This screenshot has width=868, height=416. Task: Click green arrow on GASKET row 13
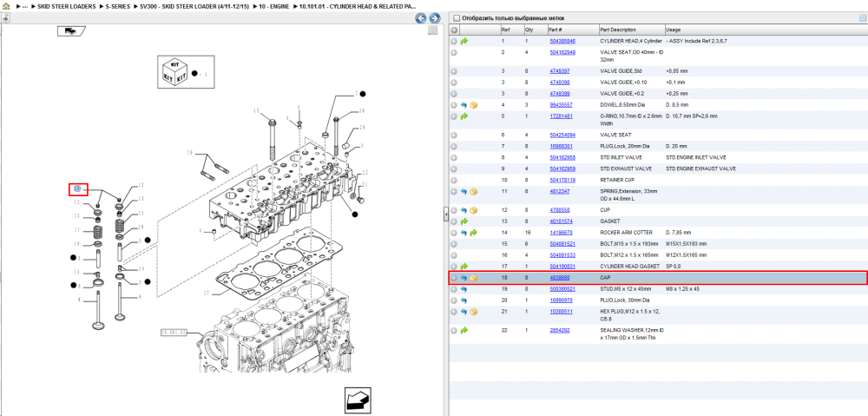(x=464, y=221)
